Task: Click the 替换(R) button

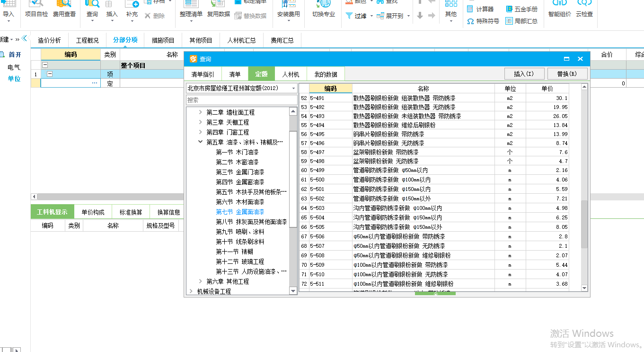Action: click(x=567, y=74)
